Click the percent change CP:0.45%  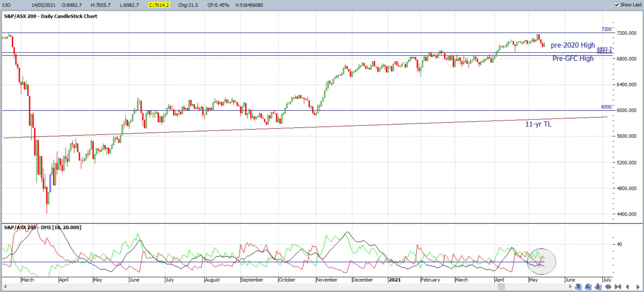tap(218, 5)
